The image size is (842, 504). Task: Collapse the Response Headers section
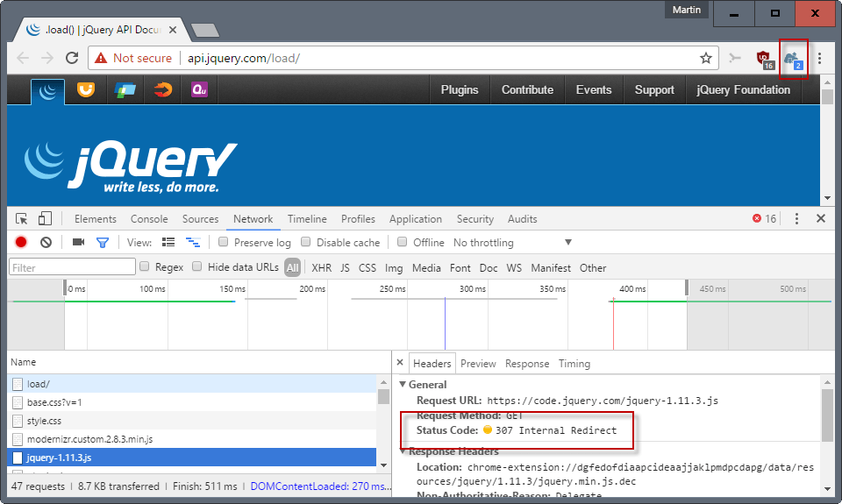403,451
